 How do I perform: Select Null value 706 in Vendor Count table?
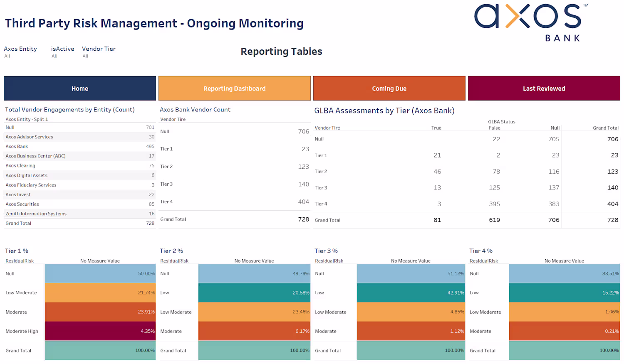[304, 131]
